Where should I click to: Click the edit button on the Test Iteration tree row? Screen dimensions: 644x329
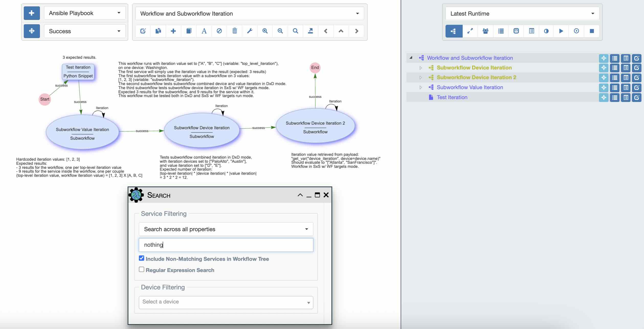point(637,97)
